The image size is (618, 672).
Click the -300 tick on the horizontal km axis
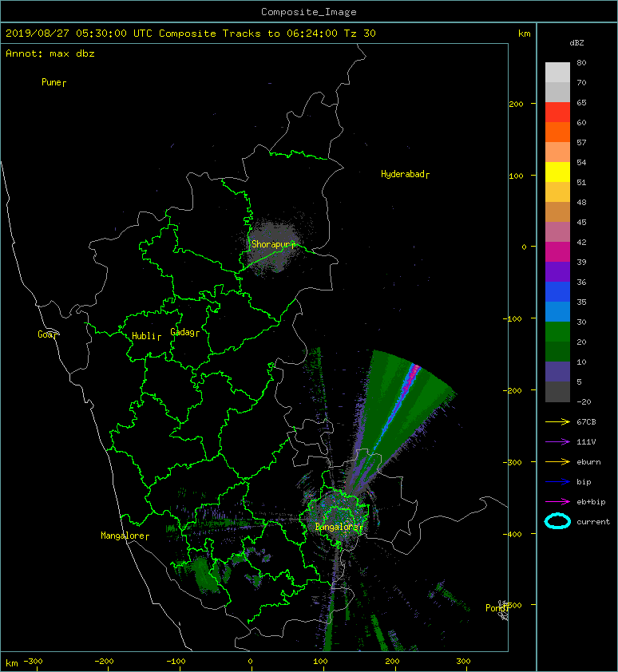click(33, 662)
